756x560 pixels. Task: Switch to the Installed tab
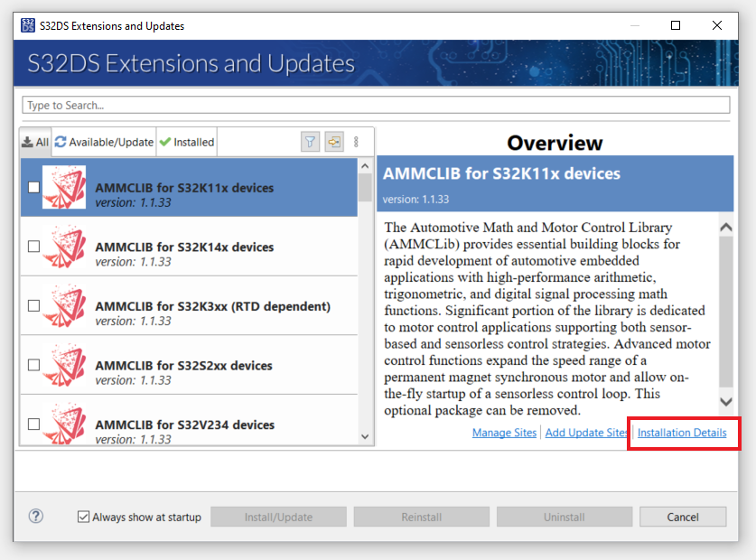click(x=187, y=143)
